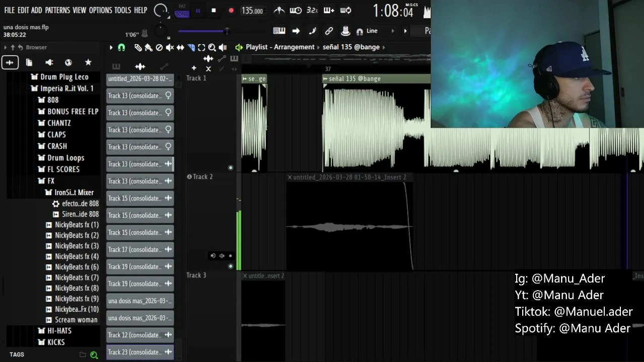Toggle the automation clips filter in picker panel
Image resolution: width=644 pixels, height=362 pixels.
point(164,66)
